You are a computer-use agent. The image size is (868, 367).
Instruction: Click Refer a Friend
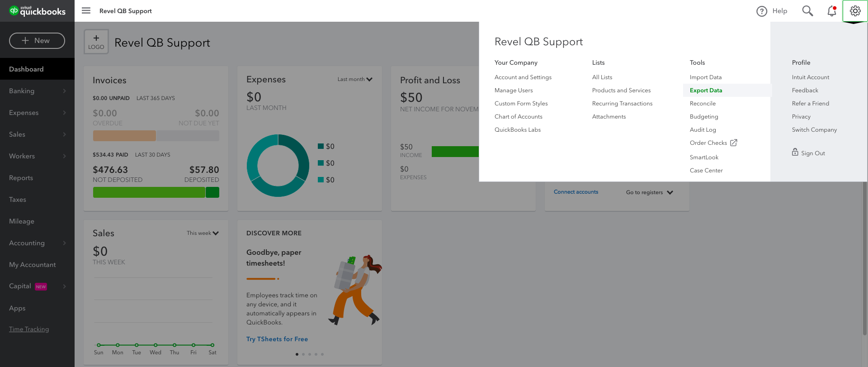coord(811,104)
